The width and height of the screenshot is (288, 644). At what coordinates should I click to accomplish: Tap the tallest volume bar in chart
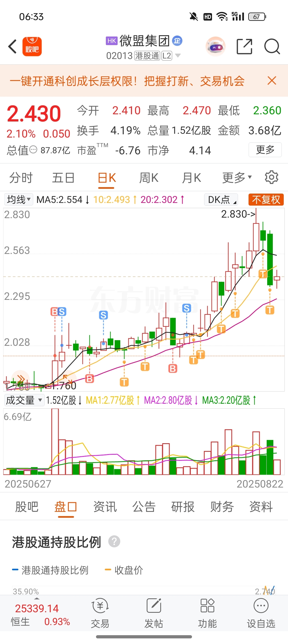55,442
